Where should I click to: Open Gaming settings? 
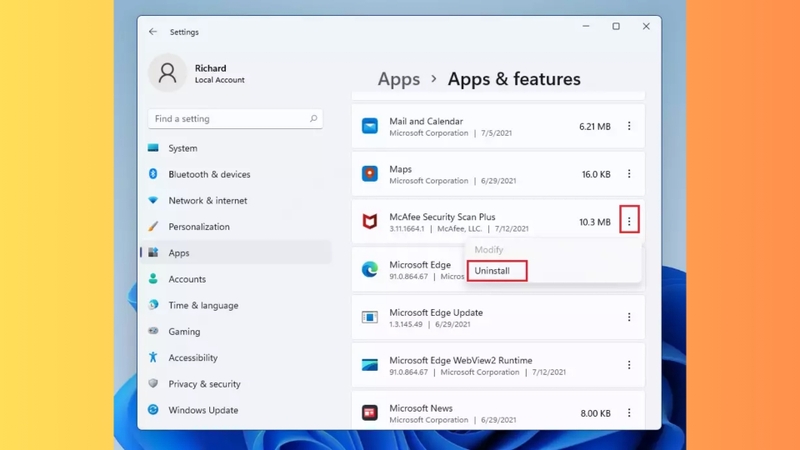point(236,331)
